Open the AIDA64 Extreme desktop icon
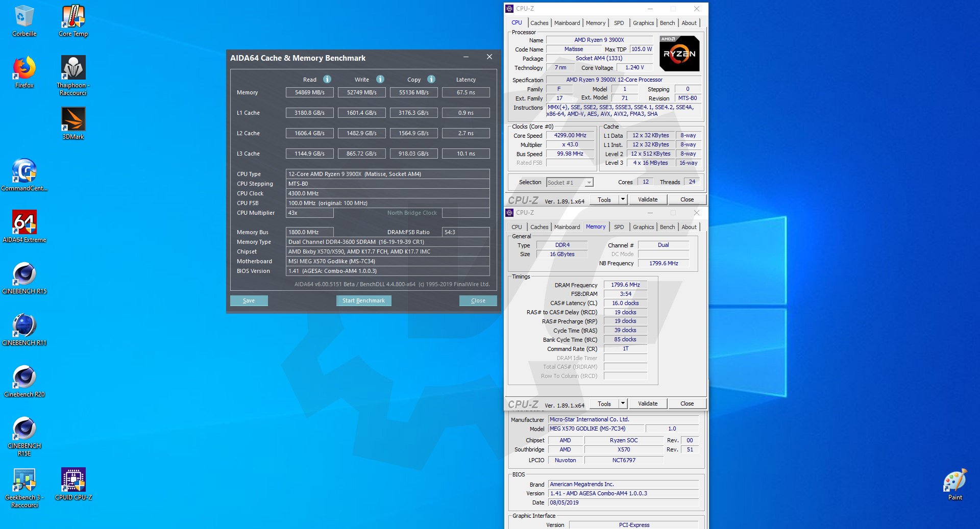Viewport: 980px width, 529px height. pos(24,223)
